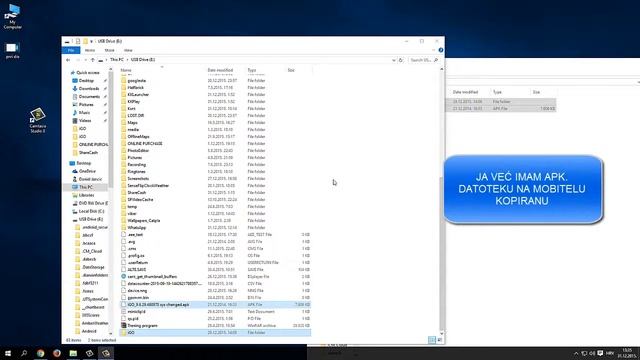Viewport: 640px width, 360px height.
Task: Sort by the Size column header
Action: 291,70
